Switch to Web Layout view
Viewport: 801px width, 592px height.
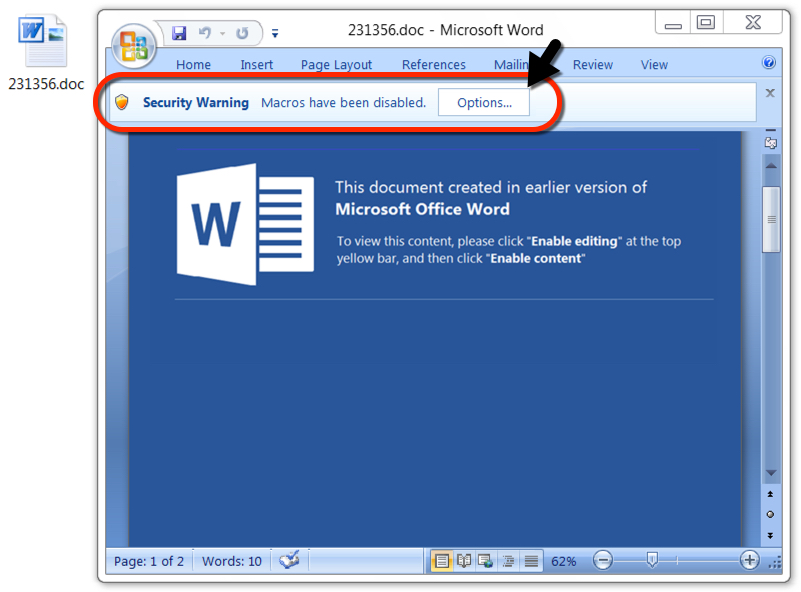pos(485,561)
